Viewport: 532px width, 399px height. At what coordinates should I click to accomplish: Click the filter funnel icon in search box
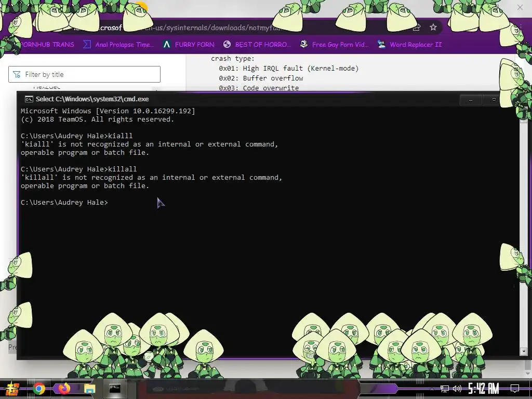coord(16,74)
